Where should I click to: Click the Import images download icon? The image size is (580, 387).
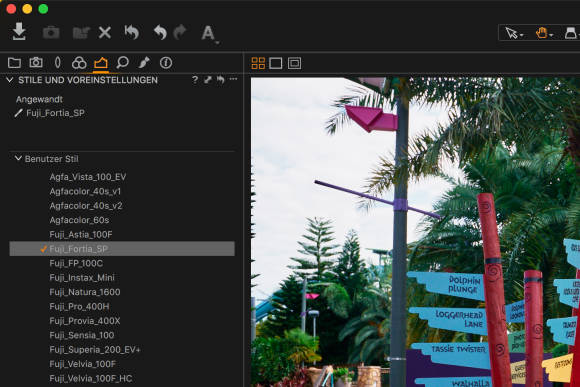(19, 32)
